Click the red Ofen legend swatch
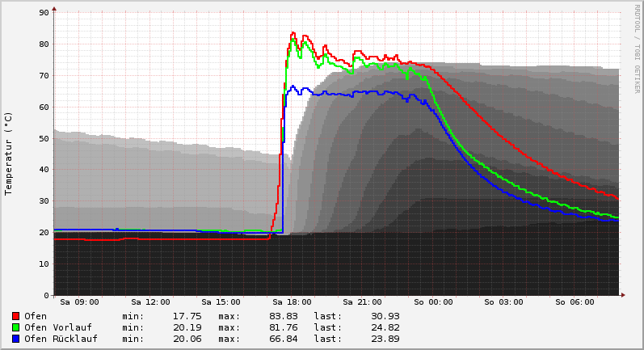 tap(15, 316)
